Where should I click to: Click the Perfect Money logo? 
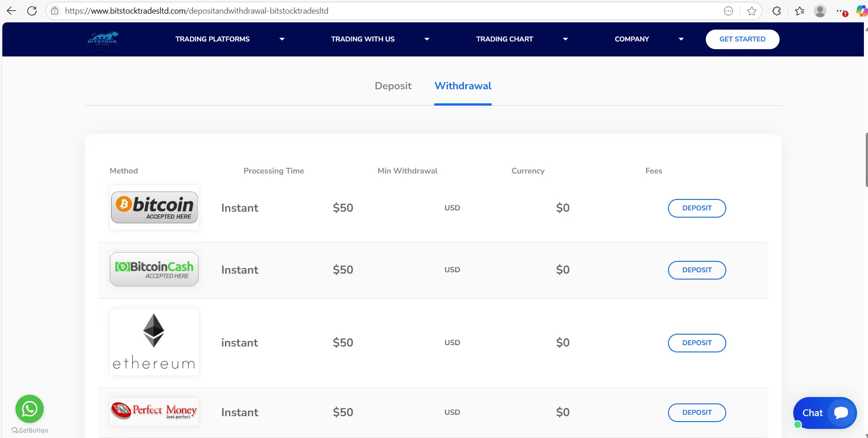(x=154, y=412)
